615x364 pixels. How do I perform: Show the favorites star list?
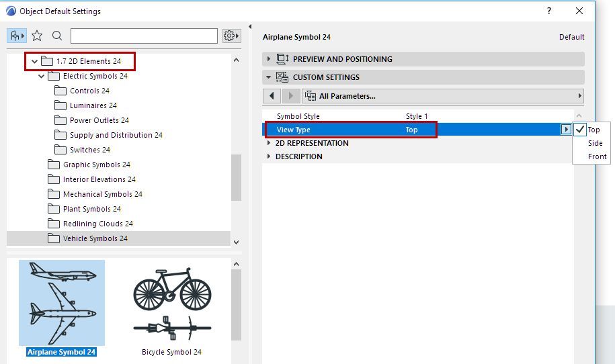(x=37, y=36)
